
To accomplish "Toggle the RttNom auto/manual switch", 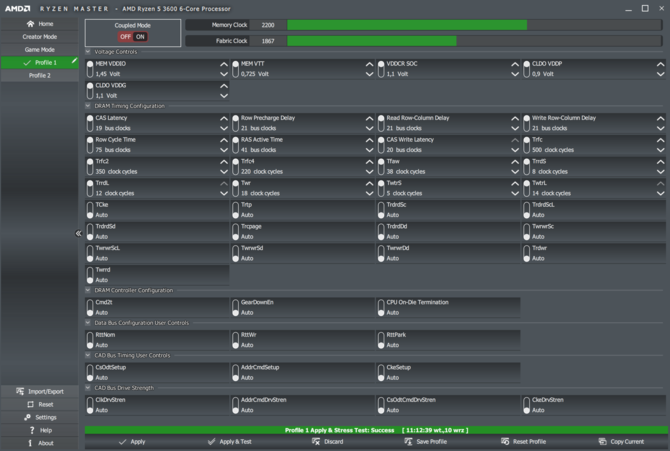I will click(x=90, y=340).
